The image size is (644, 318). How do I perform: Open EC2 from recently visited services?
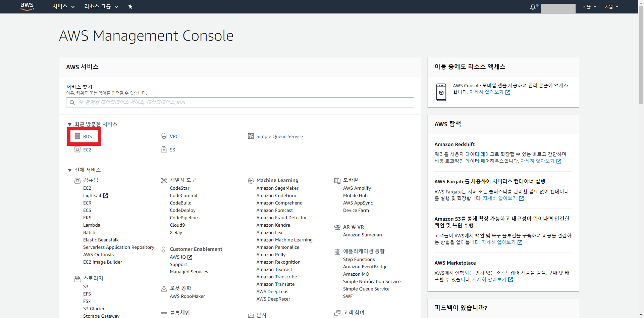87,150
